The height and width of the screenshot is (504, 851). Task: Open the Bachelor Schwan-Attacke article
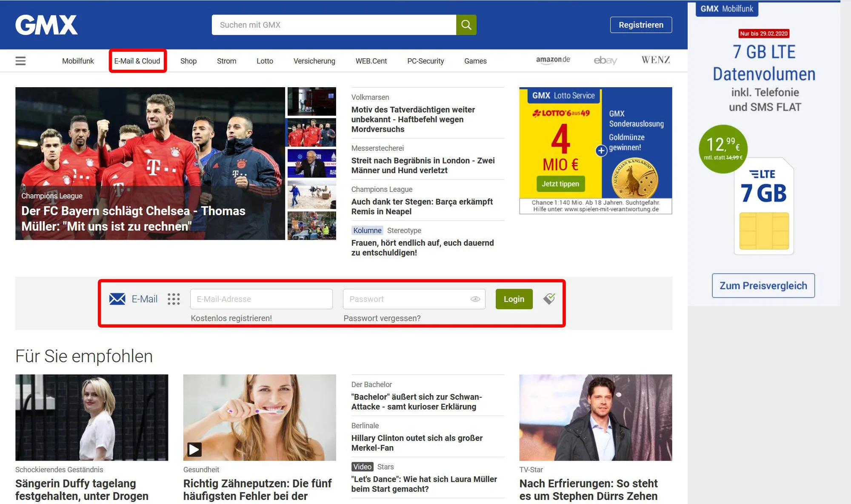click(x=417, y=401)
